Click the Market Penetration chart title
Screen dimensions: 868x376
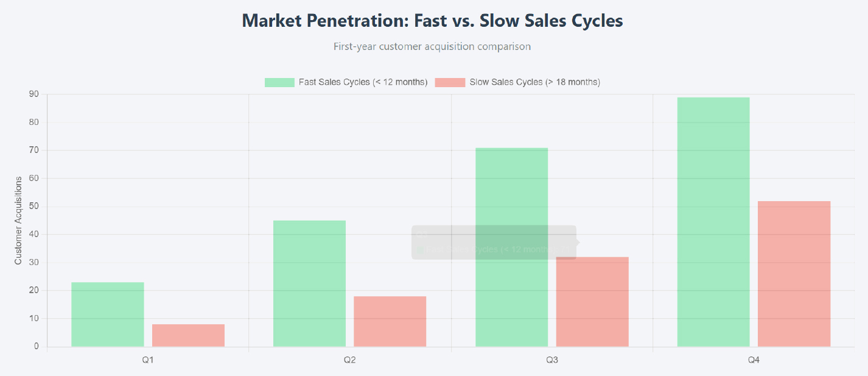click(432, 21)
